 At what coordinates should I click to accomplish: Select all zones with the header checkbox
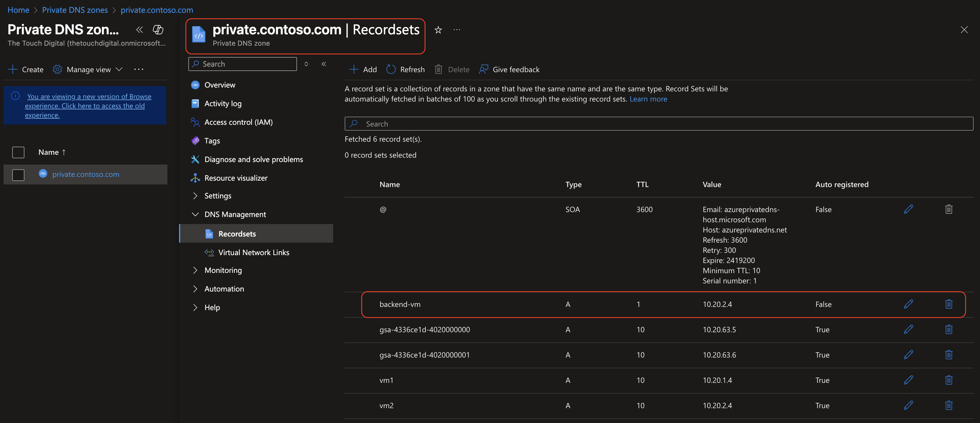coord(18,152)
